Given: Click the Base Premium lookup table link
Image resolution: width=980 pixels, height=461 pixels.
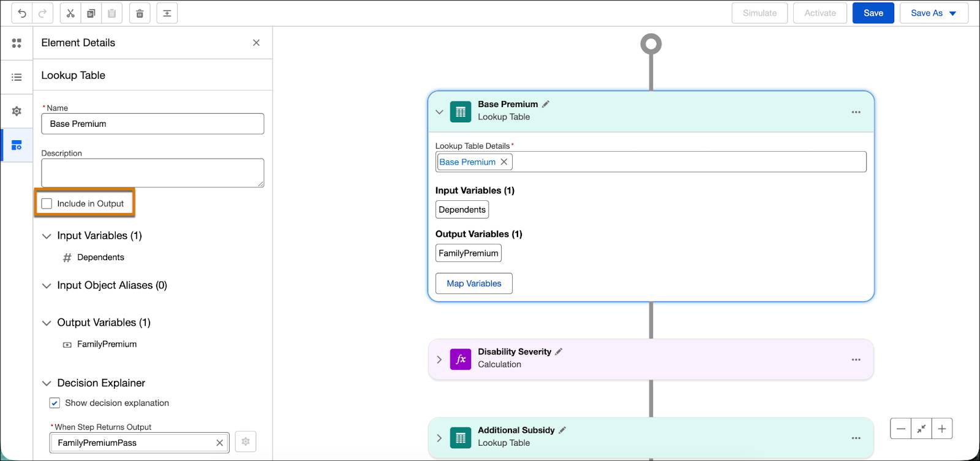Looking at the screenshot, I should (x=467, y=162).
